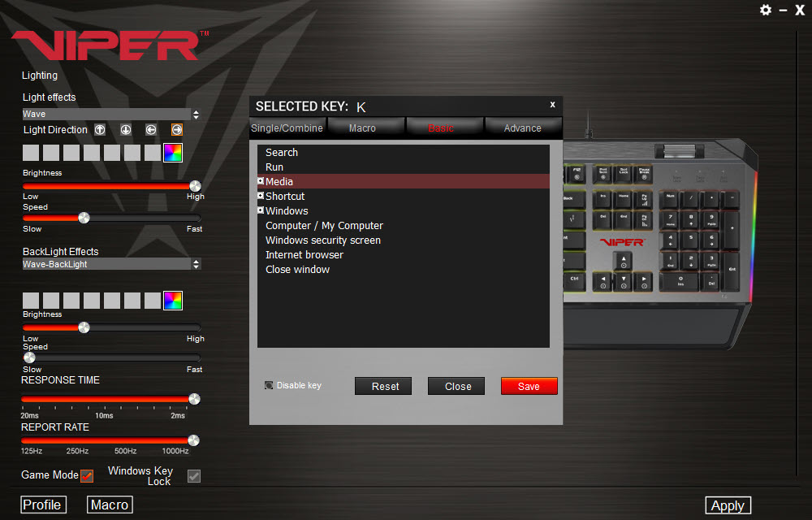812x520 pixels.
Task: Click the BackLight Brightness slider handle
Action: [x=84, y=327]
